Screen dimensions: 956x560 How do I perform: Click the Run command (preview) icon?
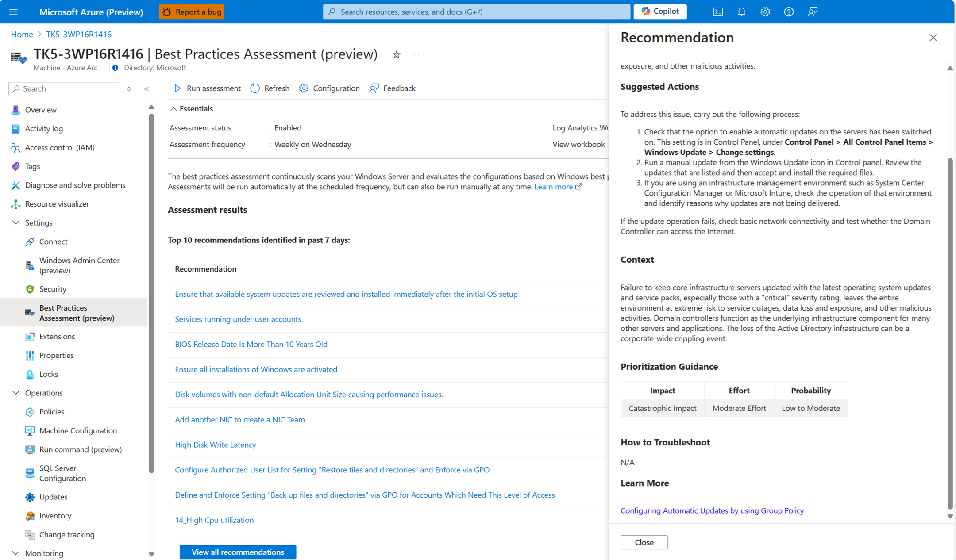(30, 449)
